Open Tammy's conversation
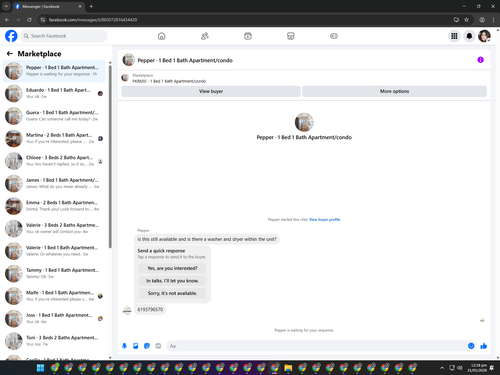Screen dimensions: 500x375 54,273
